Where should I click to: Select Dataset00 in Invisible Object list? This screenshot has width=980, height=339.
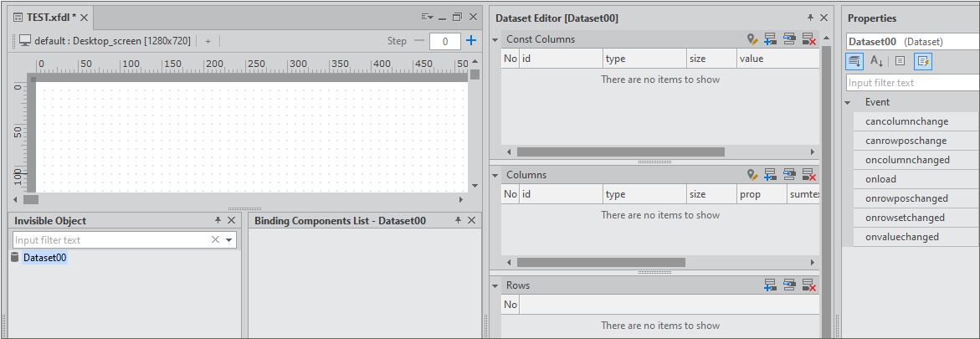point(44,258)
